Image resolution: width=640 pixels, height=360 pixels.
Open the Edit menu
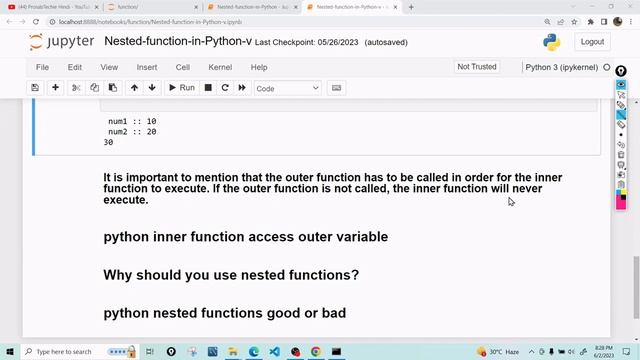tap(75, 67)
